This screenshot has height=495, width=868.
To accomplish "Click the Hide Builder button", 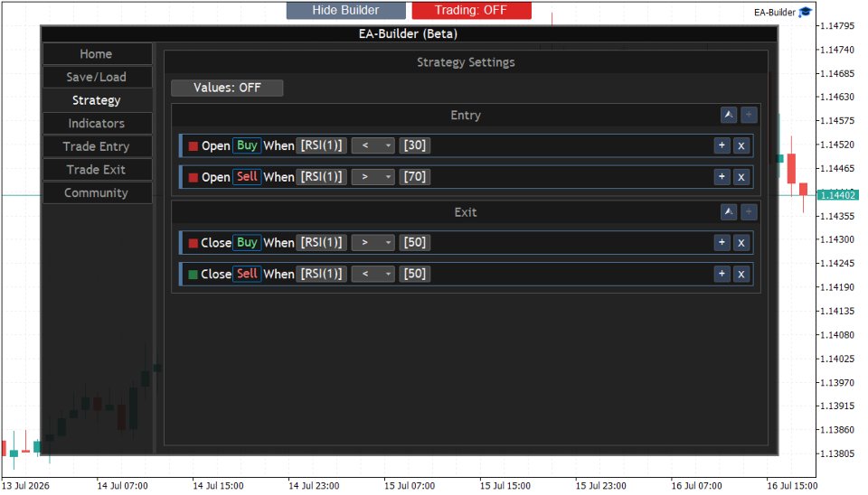I will coord(345,10).
